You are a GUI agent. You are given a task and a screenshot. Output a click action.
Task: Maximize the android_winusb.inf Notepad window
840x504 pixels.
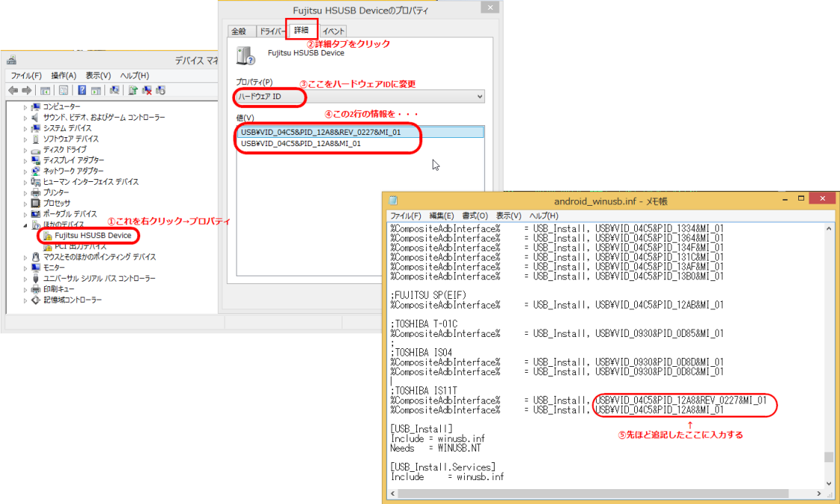801,199
